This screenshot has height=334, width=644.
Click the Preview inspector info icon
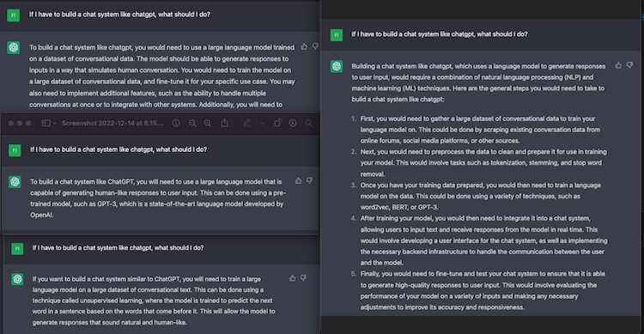point(176,123)
